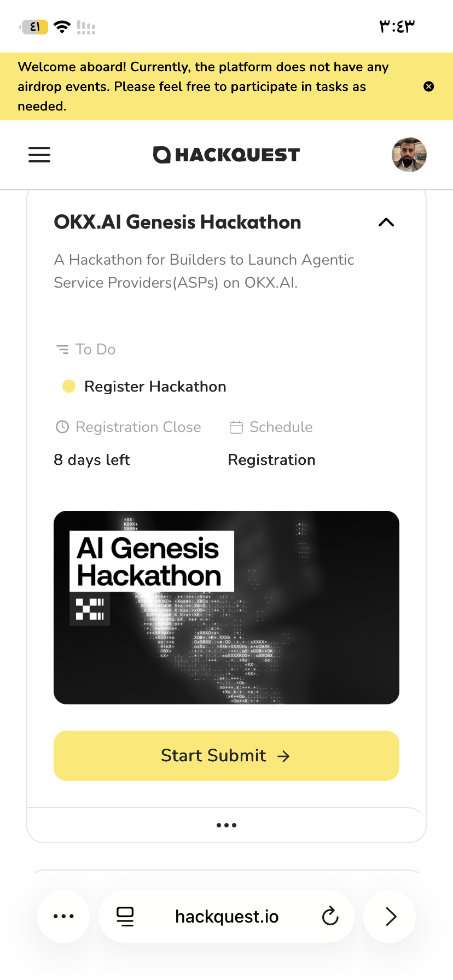The height and width of the screenshot is (980, 453).
Task: Click the Registration Close clock icon
Action: pyautogui.click(x=62, y=427)
